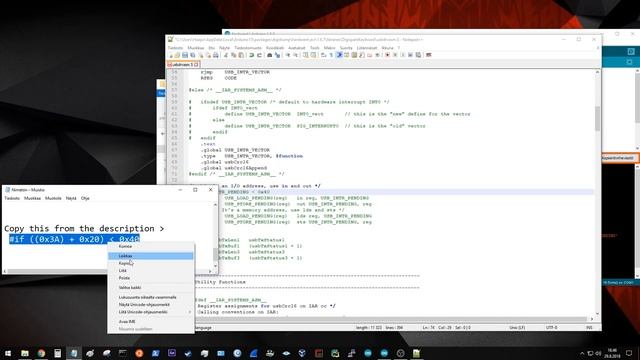Click INS indicator in Notepad++ status bar

[589, 328]
